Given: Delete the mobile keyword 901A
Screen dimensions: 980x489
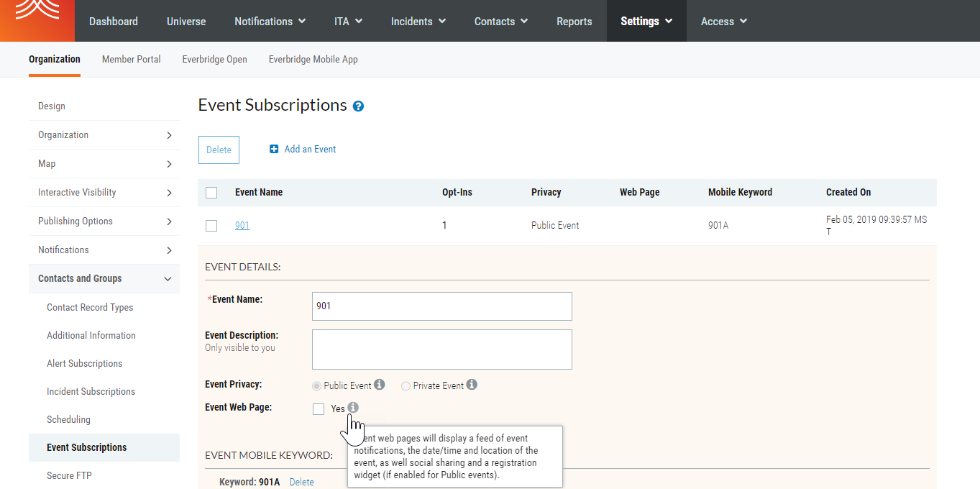Looking at the screenshot, I should click(301, 481).
